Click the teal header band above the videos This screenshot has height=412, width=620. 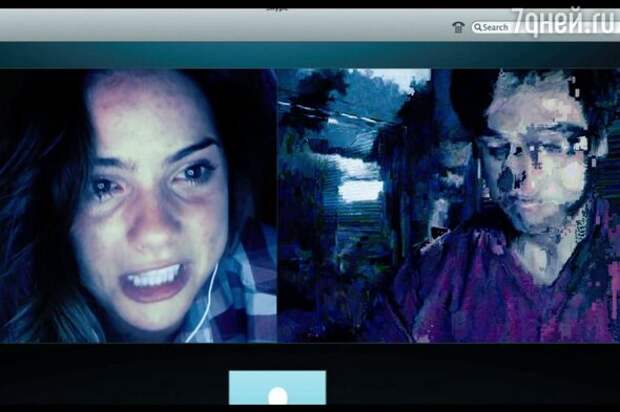point(300,56)
